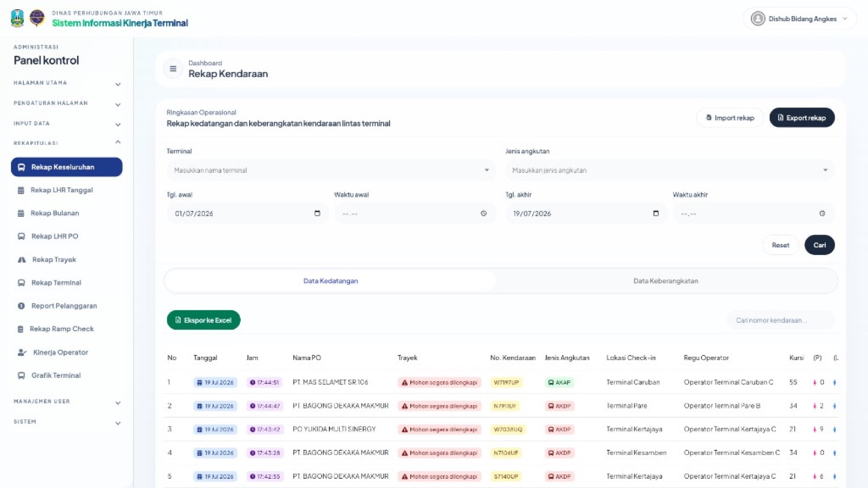This screenshot has width=868, height=488.
Task: Click Operator Terminal Pare B cell
Action: (722, 406)
